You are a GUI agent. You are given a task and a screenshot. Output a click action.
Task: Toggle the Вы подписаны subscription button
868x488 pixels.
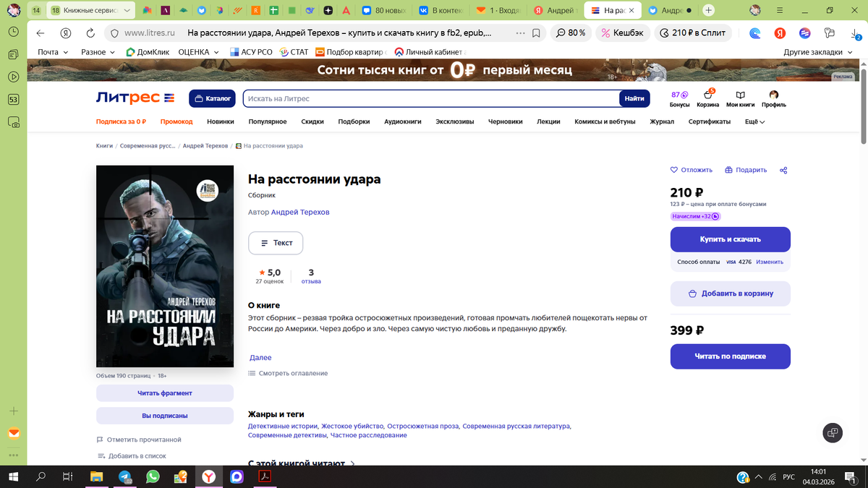(x=165, y=416)
